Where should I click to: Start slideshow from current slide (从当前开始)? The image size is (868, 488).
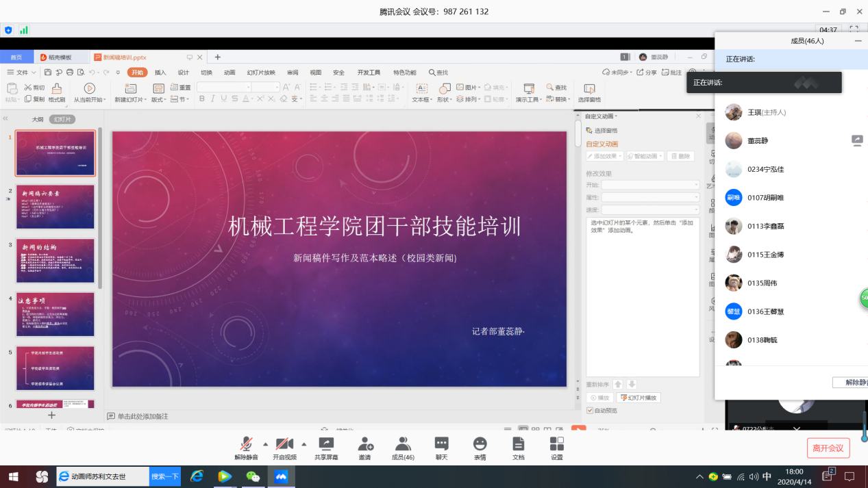[89, 92]
